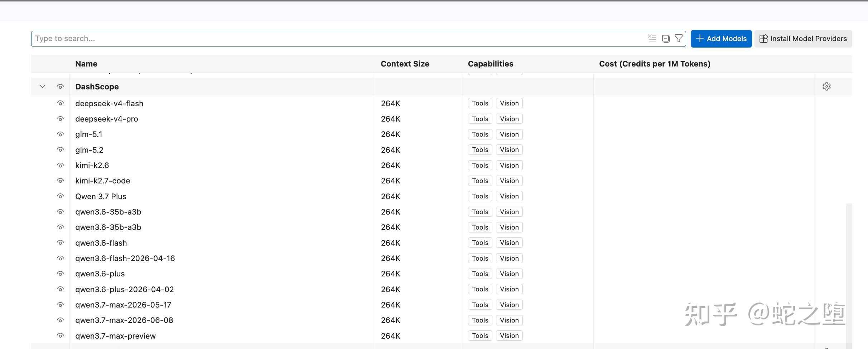Toggle visibility of qwen3.7-max-2026-06-08
Viewport: 868px width, 349px height.
[x=60, y=320]
